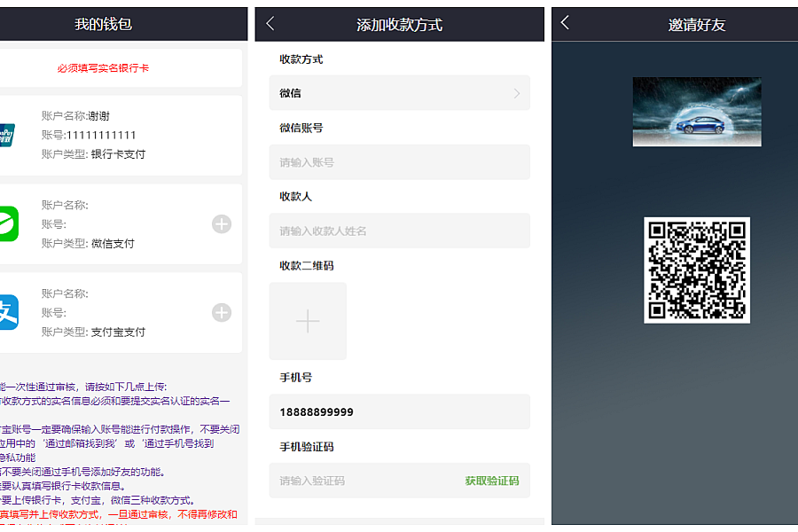Click 账户类型: 银行卡支付 text
This screenshot has width=798, height=532.
tap(93, 154)
